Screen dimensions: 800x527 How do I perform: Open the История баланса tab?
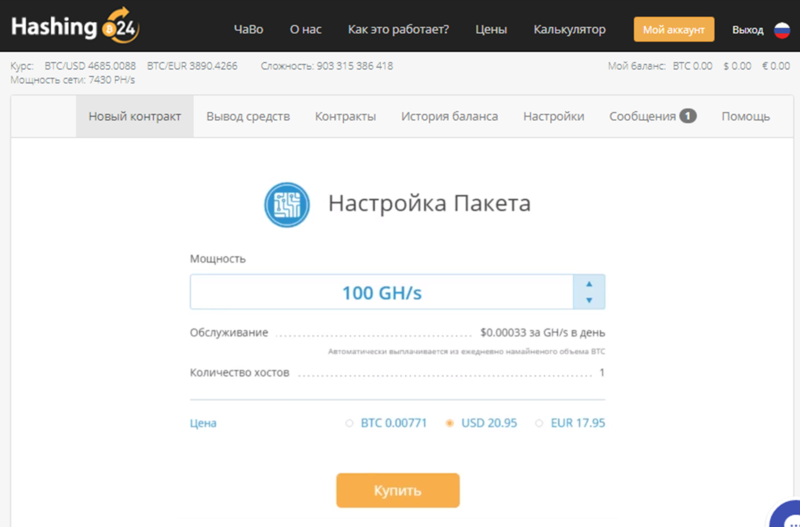coord(449,117)
